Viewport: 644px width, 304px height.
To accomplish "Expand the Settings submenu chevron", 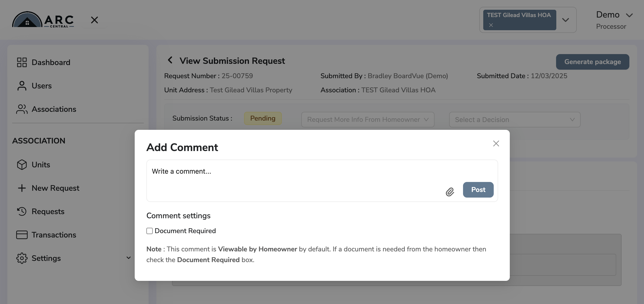I will tap(129, 258).
